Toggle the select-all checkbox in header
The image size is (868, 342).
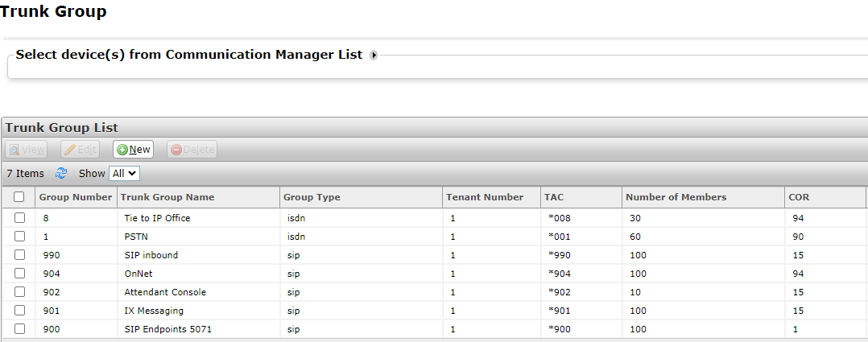pos(19,197)
